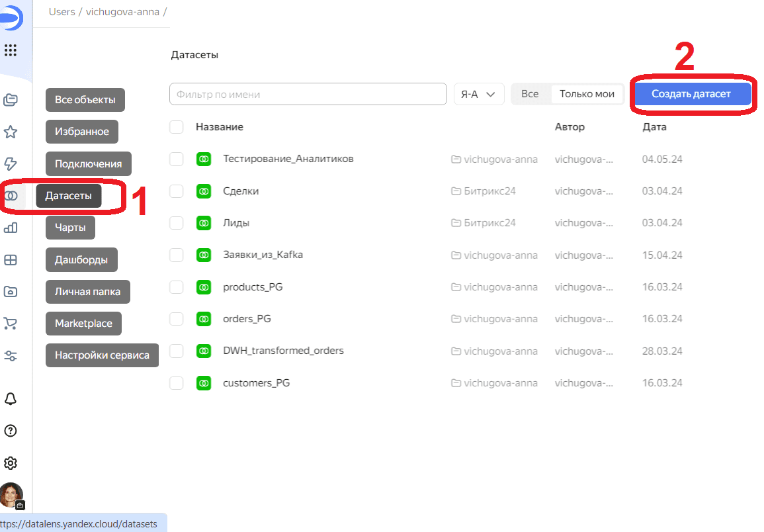Screen dimensions: 764x532
Task: Check the box for Тестирование_Аналитиков
Action: [x=177, y=159]
